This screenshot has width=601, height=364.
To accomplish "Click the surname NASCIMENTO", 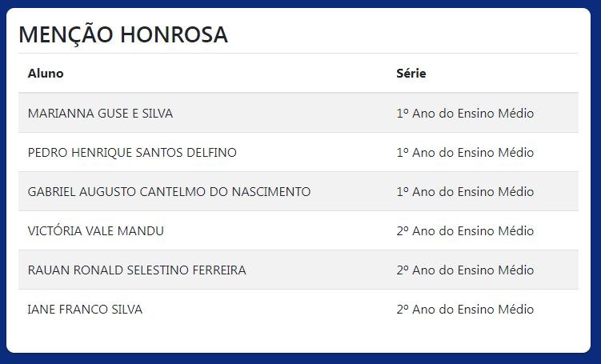I will click(x=270, y=192).
